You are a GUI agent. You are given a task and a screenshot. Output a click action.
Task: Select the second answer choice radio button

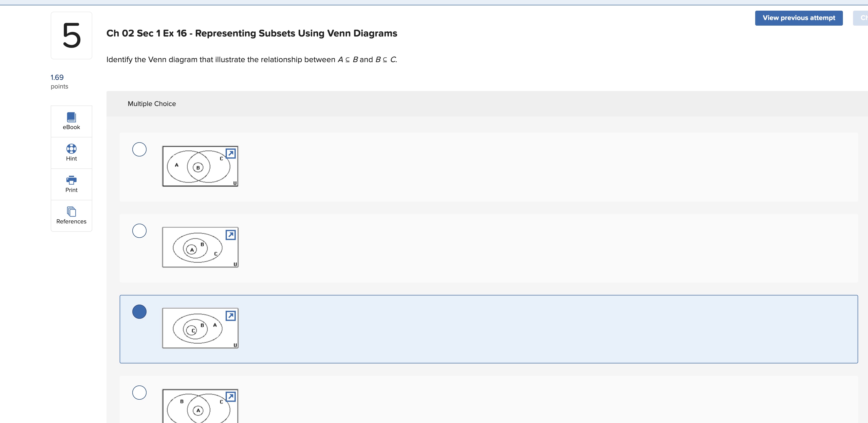[x=139, y=231]
